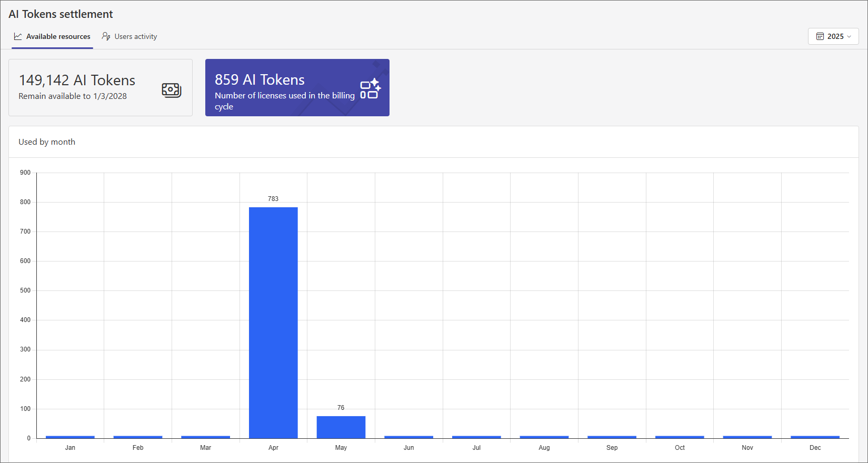The image size is (868, 463).
Task: Click the calendar icon in year selector
Action: click(820, 36)
